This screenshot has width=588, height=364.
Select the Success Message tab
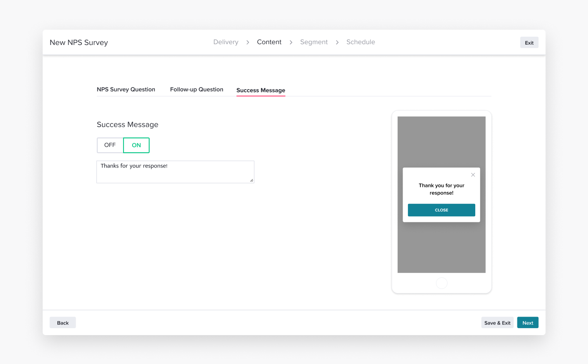pos(261,90)
